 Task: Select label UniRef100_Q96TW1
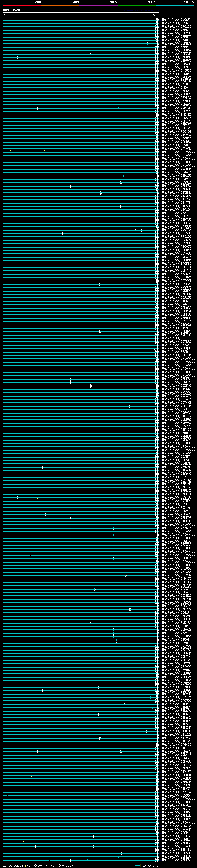click(x=176, y=108)
